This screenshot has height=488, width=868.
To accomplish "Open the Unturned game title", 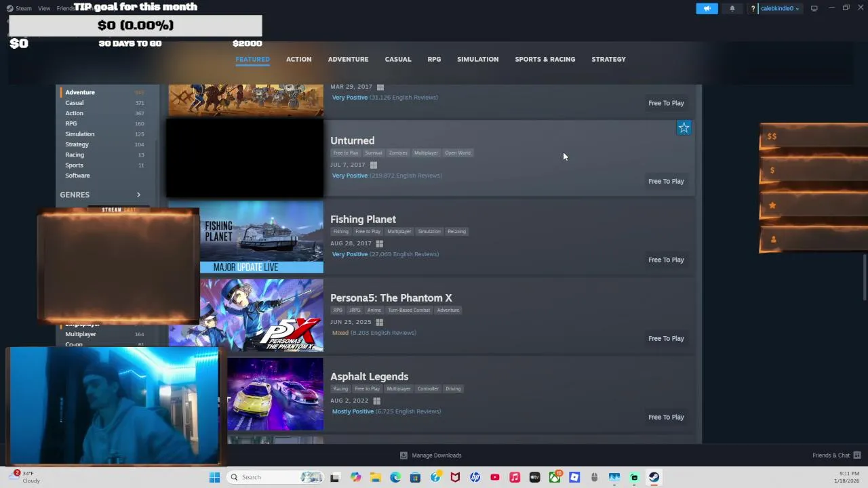I will (352, 141).
